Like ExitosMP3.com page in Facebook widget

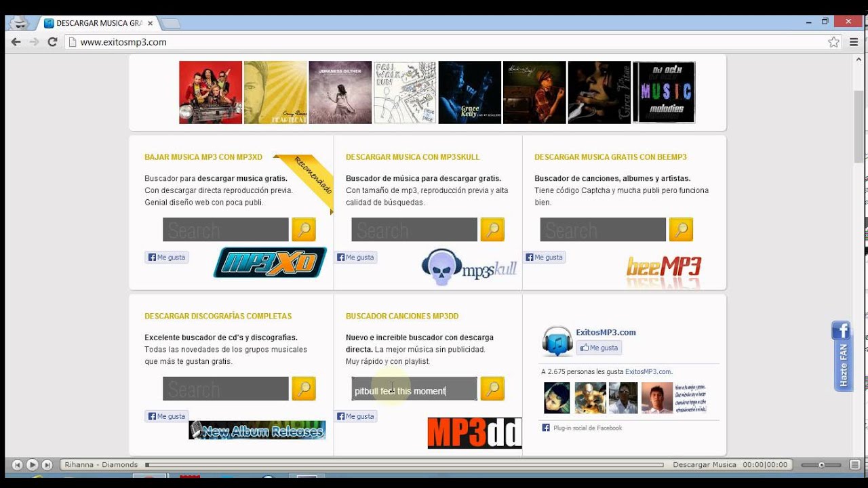click(599, 348)
